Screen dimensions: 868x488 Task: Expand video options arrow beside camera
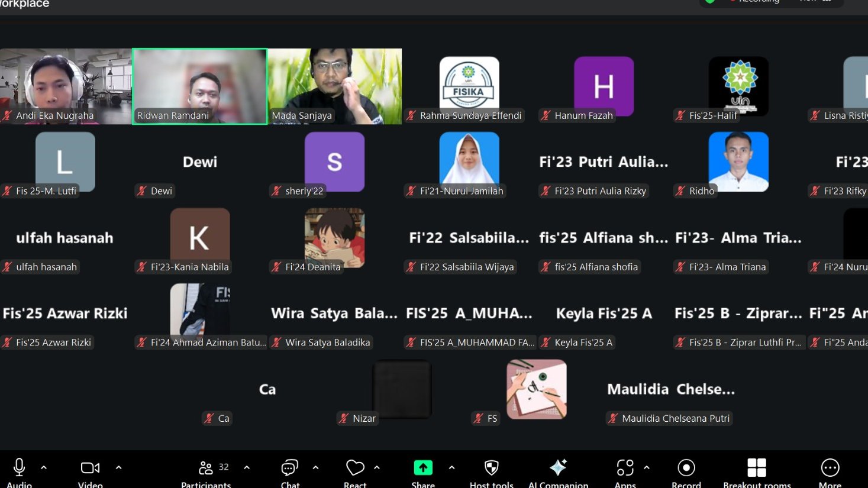point(118,467)
